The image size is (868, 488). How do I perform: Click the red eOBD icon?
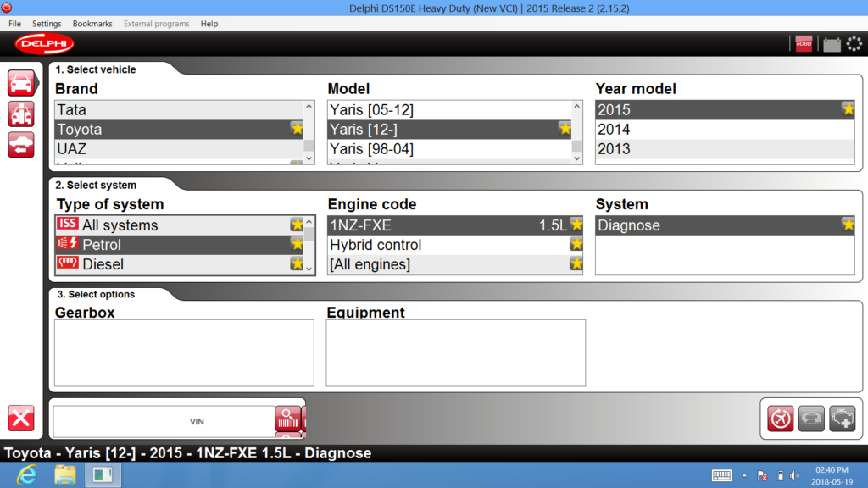803,44
